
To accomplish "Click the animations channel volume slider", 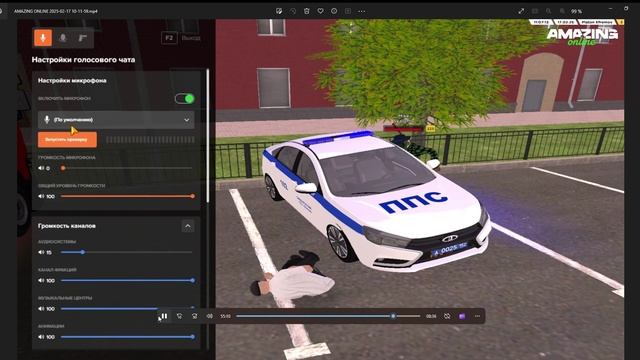I will click(127, 337).
